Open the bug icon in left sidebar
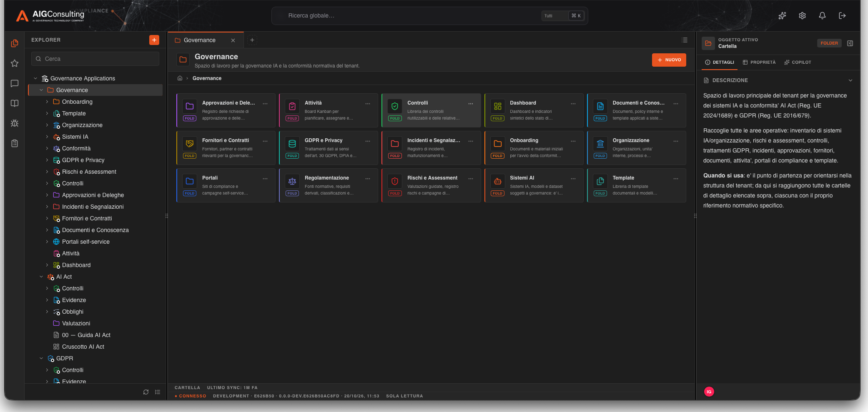Viewport: 868px width, 412px height. tap(15, 123)
